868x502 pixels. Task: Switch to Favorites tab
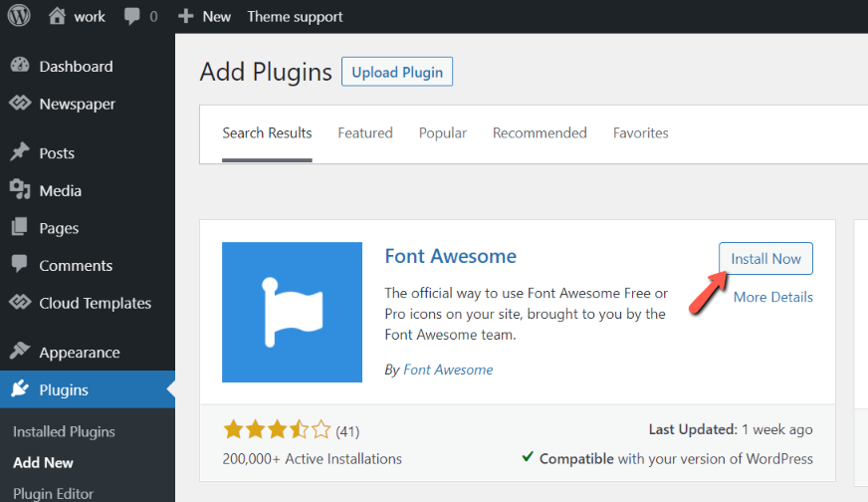point(640,133)
